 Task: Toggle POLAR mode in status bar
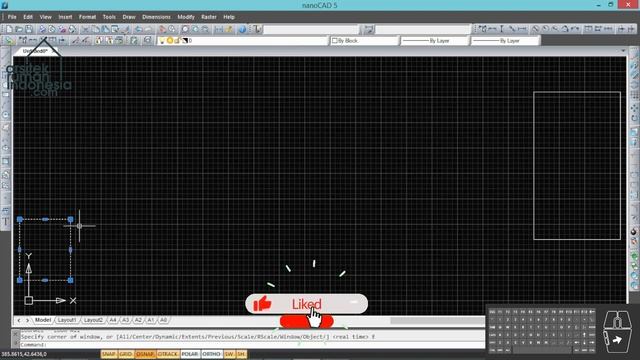coord(190,354)
